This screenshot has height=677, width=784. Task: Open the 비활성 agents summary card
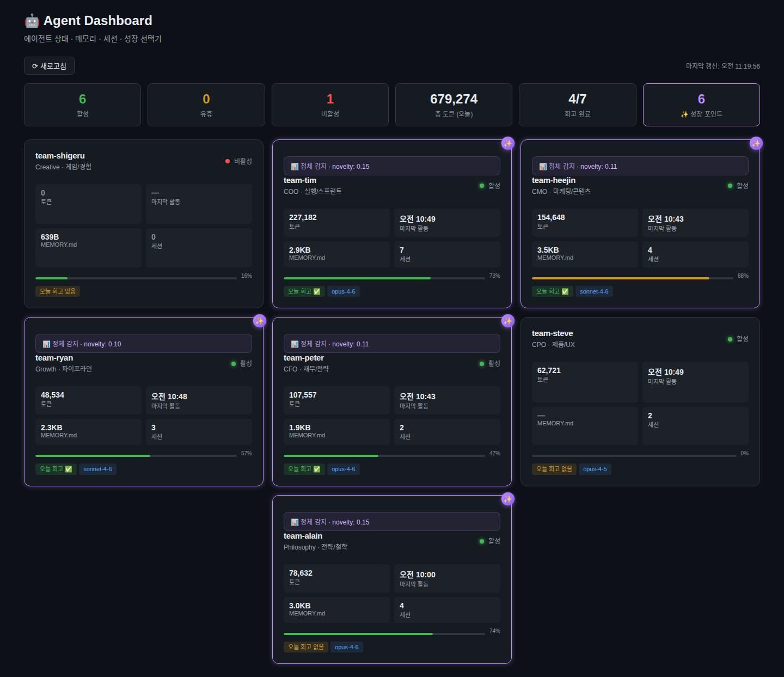point(329,105)
